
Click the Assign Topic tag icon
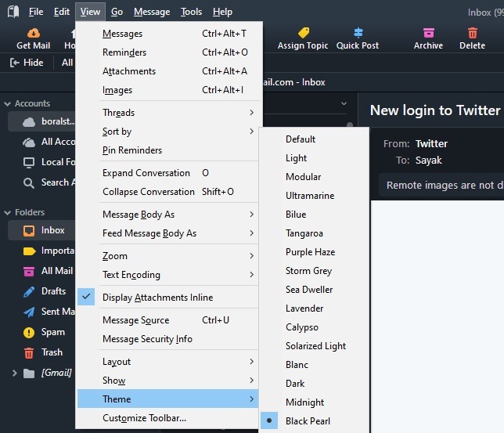click(303, 33)
